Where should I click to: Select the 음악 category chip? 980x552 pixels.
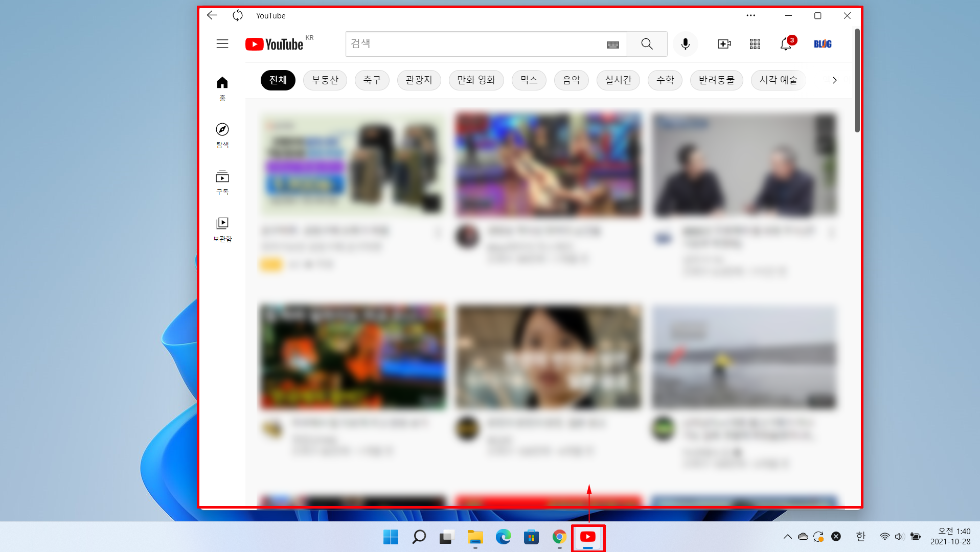pos(572,80)
